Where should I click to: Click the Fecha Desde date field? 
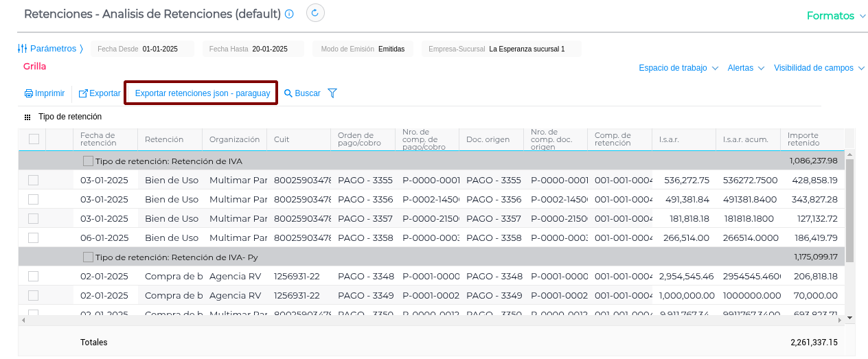(x=160, y=49)
